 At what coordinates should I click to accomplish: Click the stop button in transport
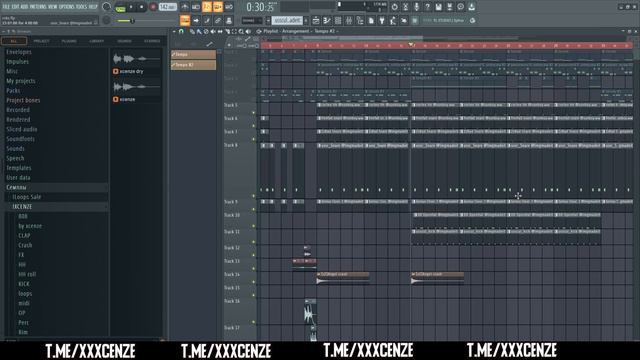pyautogui.click(x=142, y=7)
